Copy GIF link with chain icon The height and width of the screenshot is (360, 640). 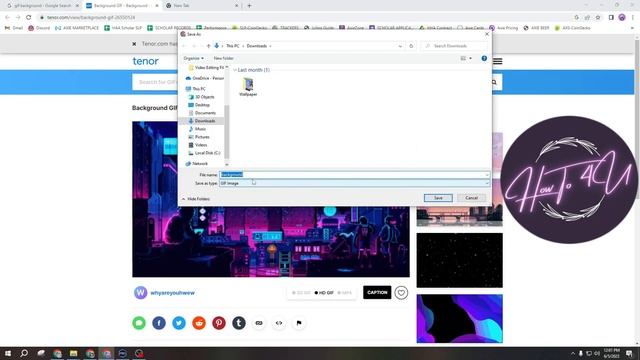[x=259, y=323]
